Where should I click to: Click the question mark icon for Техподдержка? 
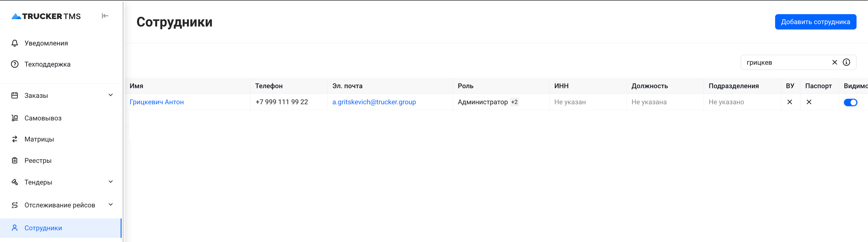tap(14, 64)
